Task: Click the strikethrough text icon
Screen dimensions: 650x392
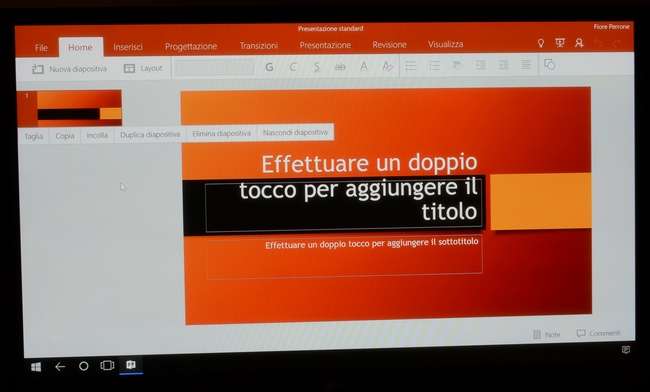Action: pos(340,67)
